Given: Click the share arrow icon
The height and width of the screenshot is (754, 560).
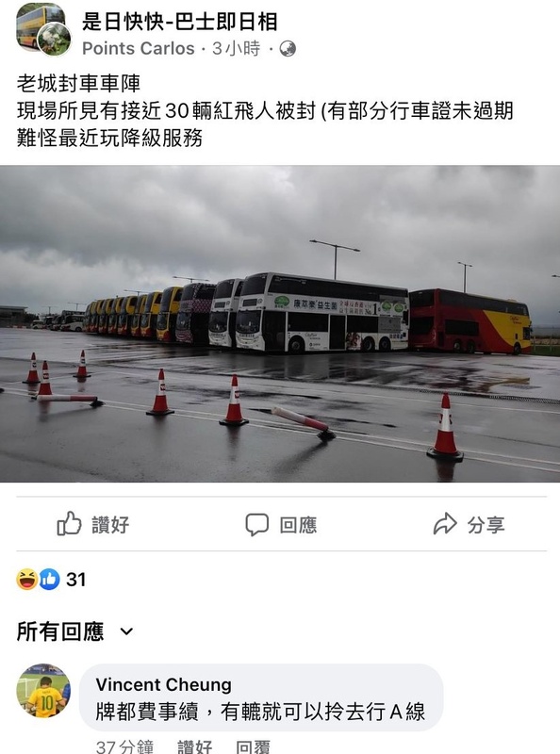Looking at the screenshot, I should tap(445, 524).
